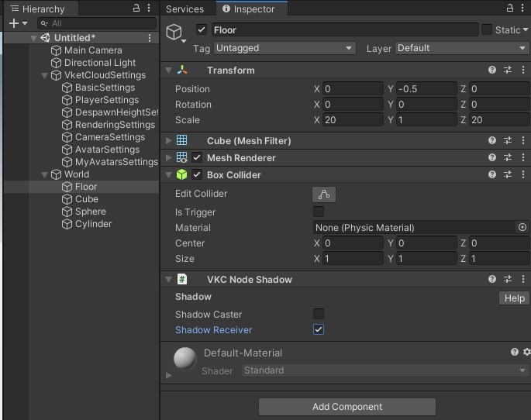The height and width of the screenshot is (420, 531).
Task: Click the Box Collider preset settings icon
Action: click(508, 174)
